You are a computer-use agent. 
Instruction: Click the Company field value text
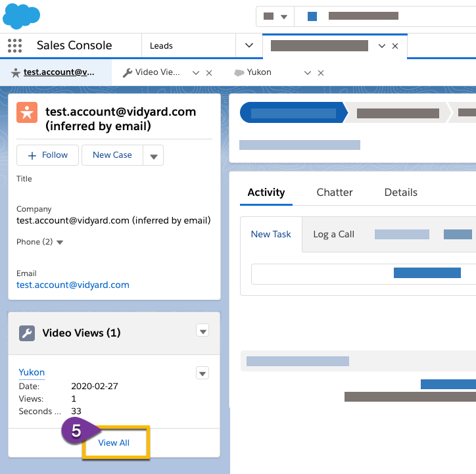coord(114,221)
